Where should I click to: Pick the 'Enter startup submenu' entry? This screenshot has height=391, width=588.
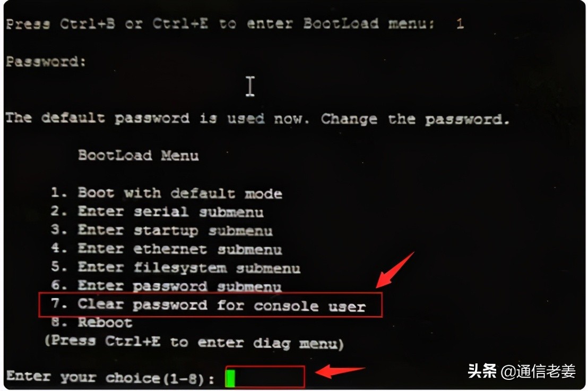coord(162,230)
